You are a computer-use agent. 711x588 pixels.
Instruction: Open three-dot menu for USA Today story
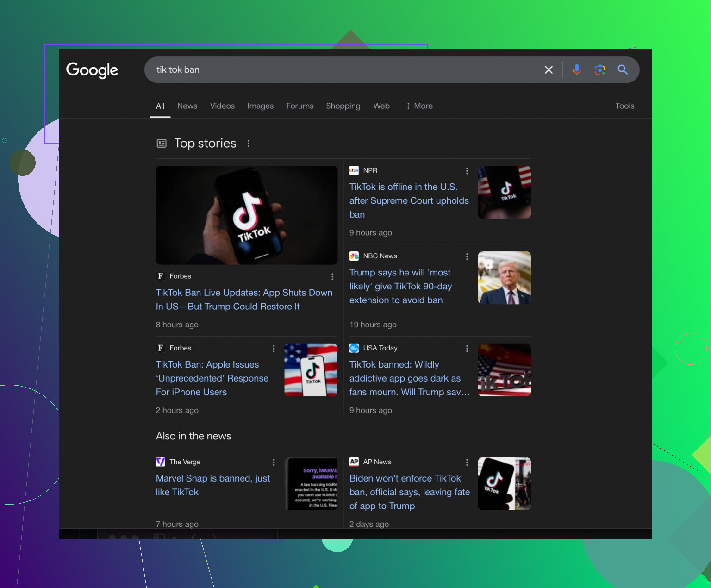coord(467,349)
